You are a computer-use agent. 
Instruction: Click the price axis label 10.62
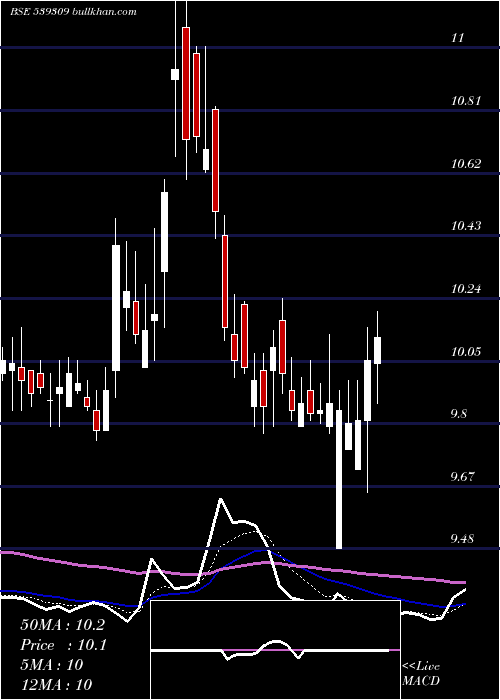[x=466, y=164]
